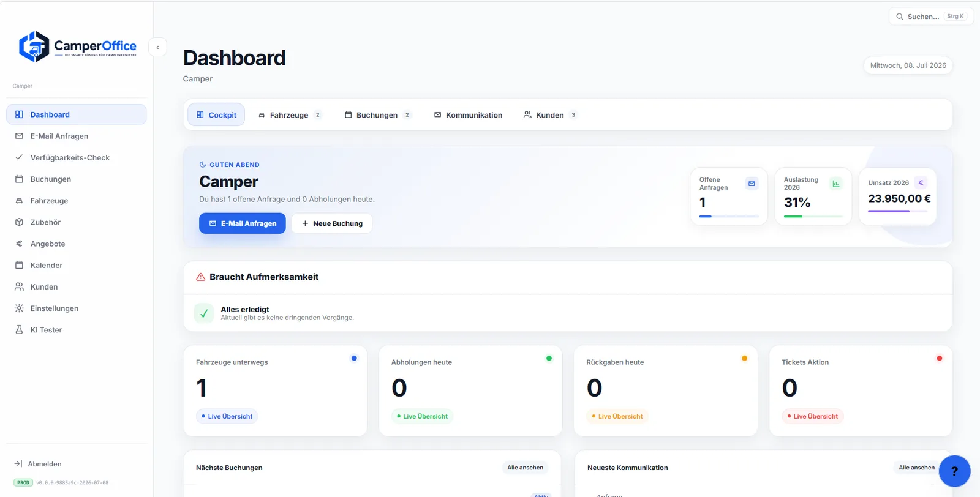
Task: Open Angebote with the euro icon
Action: click(19, 244)
